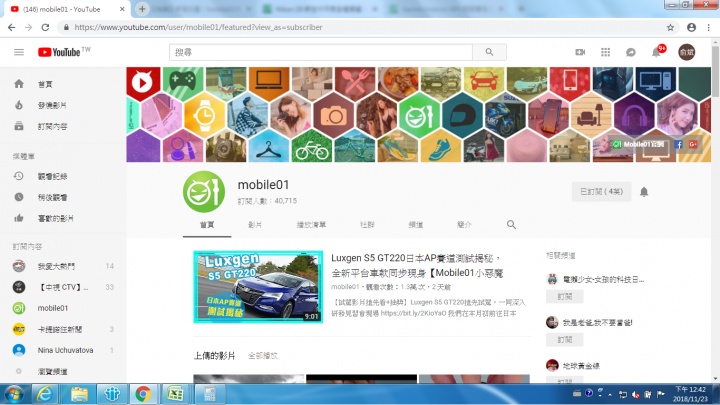Open Liked videos thumbs-up item
This screenshot has width=720, height=405.
click(x=46, y=219)
